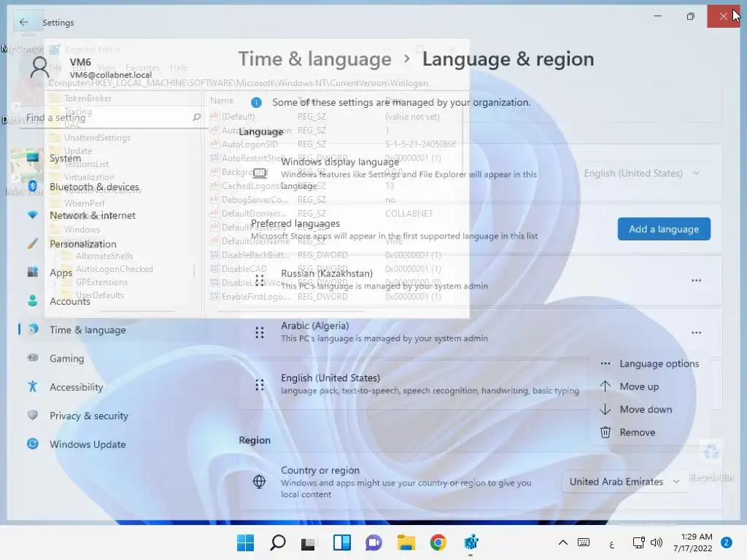This screenshot has height=560, width=747.
Task: Click the Arabic (Algeria) drag handle
Action: 260,332
